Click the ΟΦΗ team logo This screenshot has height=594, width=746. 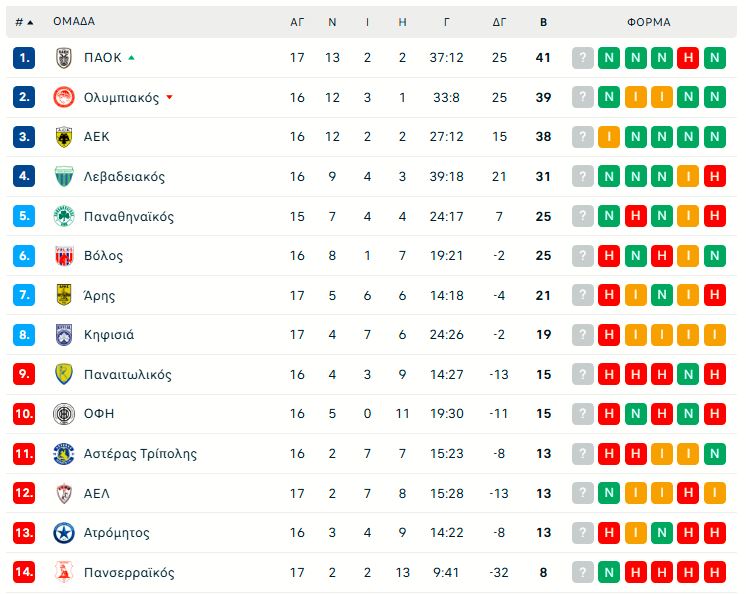pos(64,414)
